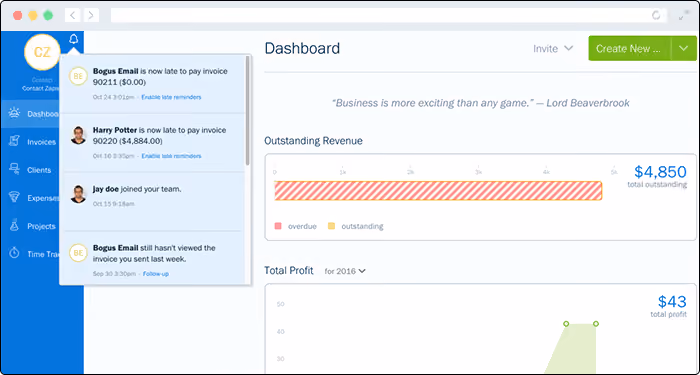Screen dimensions: 700x375
Task: Click the outstanding yellow legend swatch
Action: pyautogui.click(x=332, y=226)
